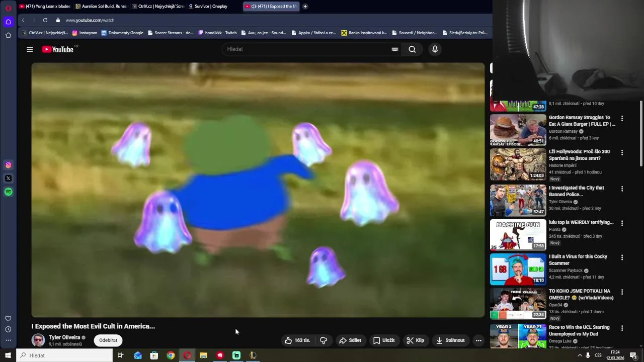
Task: Open Windows Start menu
Action: tap(8, 355)
